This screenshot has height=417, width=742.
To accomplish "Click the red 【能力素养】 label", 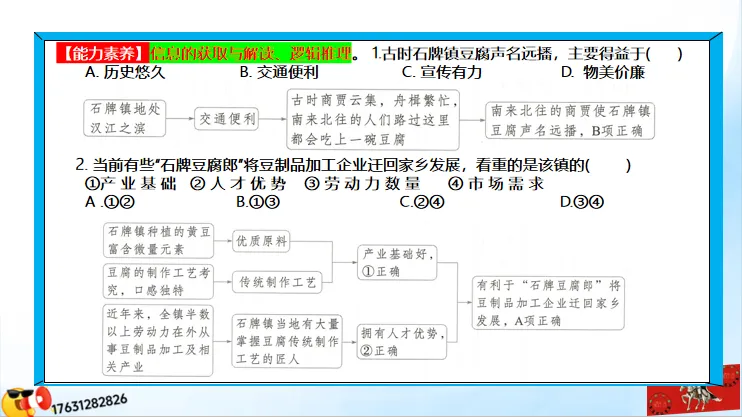I will 103,53.
